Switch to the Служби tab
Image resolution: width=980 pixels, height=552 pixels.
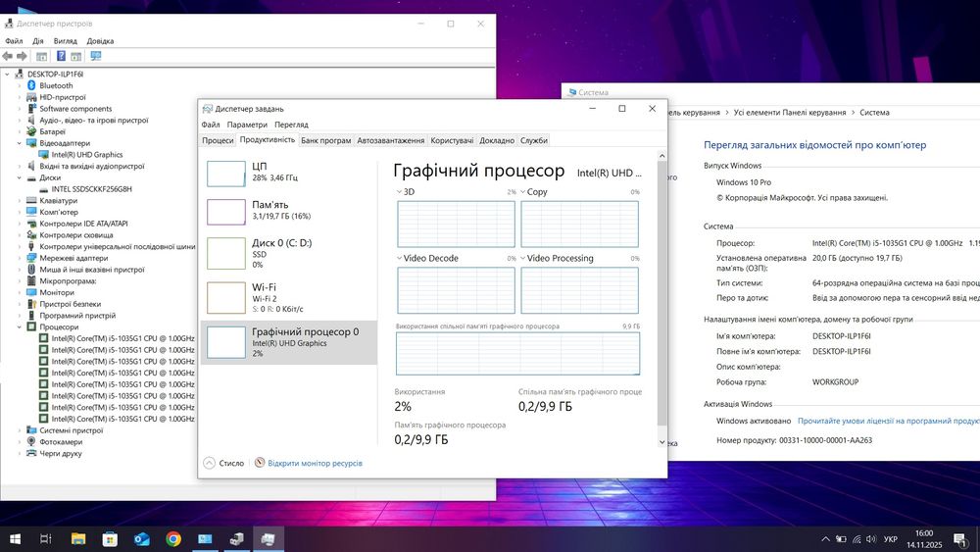(534, 140)
